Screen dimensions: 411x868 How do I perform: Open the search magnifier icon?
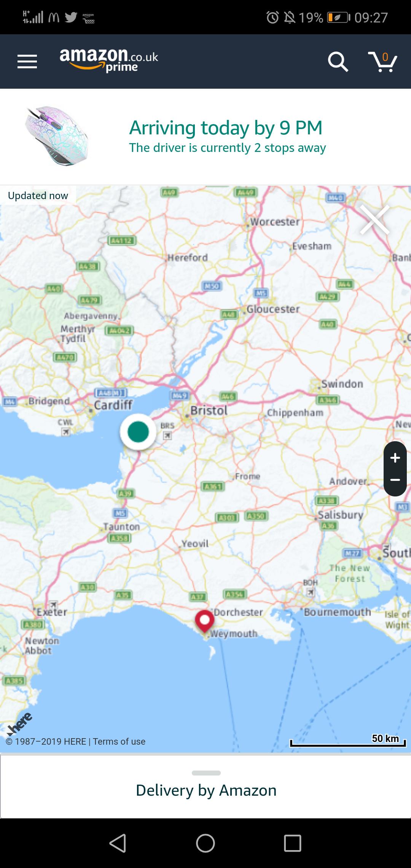[338, 62]
